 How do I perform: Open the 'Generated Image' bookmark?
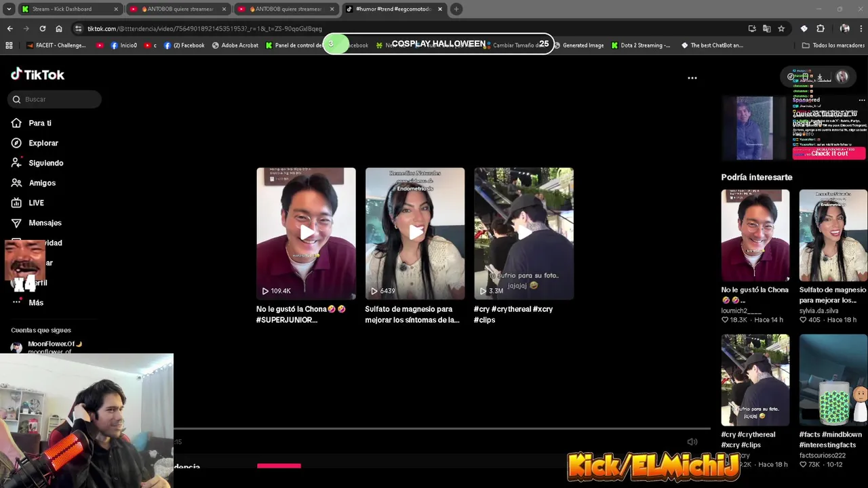coord(578,45)
